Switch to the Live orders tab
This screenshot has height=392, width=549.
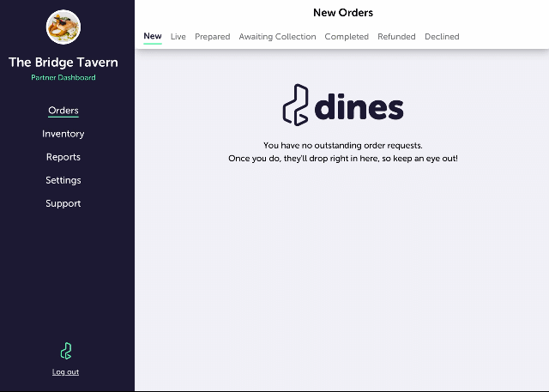pyautogui.click(x=178, y=36)
